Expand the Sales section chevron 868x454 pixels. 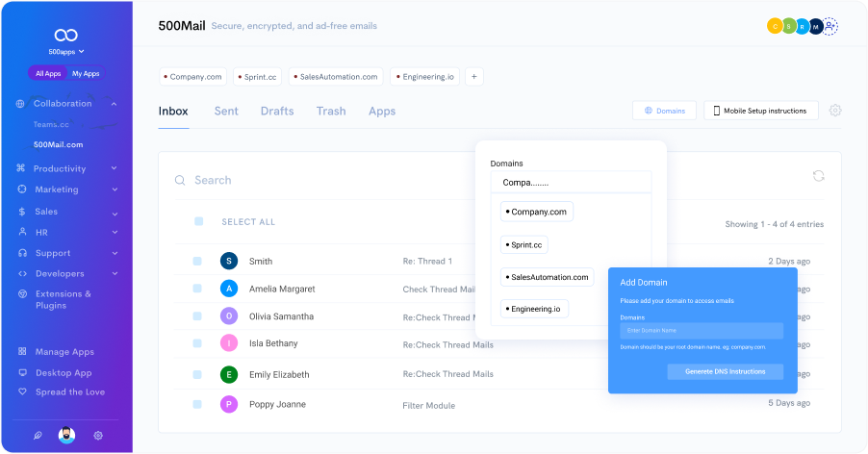pos(115,214)
